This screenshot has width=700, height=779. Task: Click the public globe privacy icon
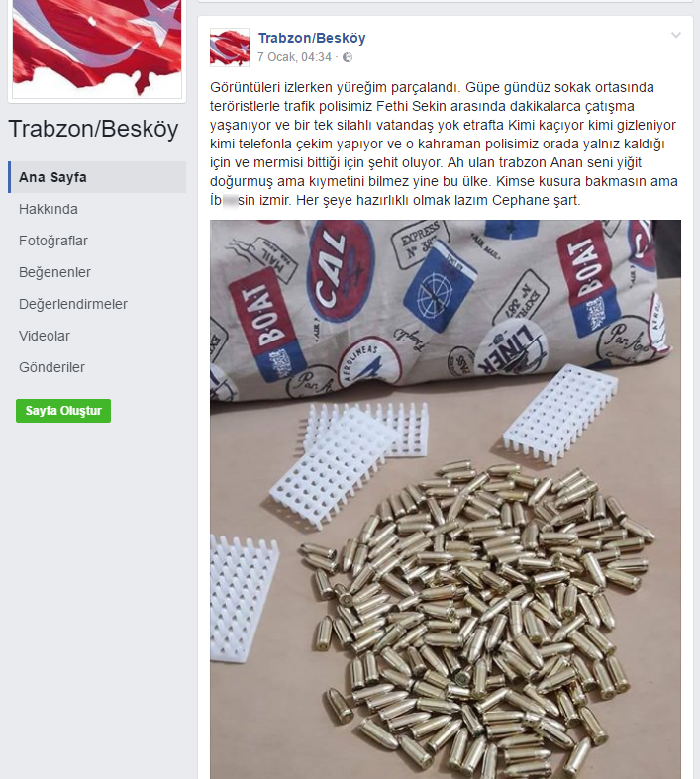[x=348, y=57]
